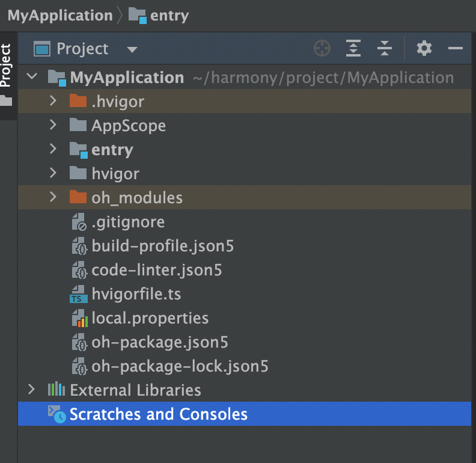Click the local.properties file icon

click(80, 318)
